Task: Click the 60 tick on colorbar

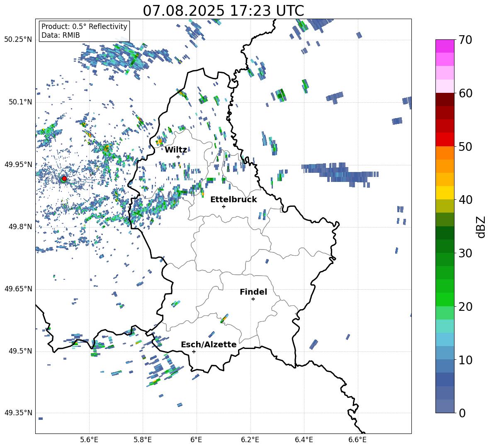Action: pyautogui.click(x=465, y=93)
